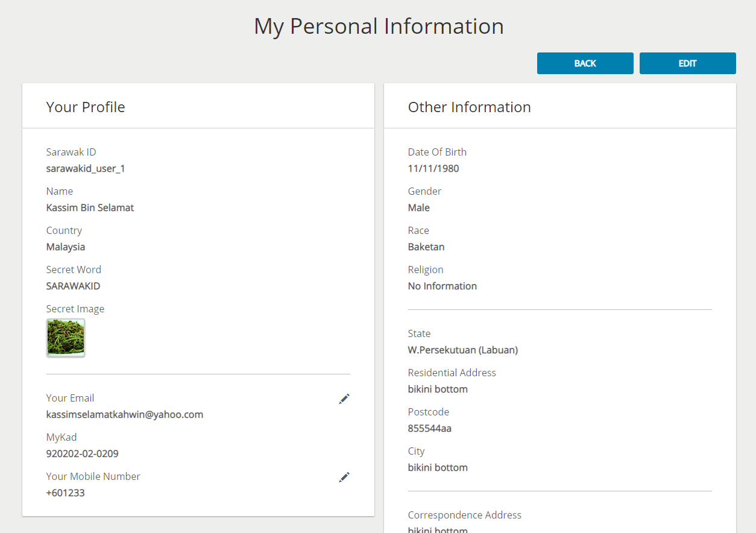Click the Gender value Male
Screen dimensions: 756x533
418,207
